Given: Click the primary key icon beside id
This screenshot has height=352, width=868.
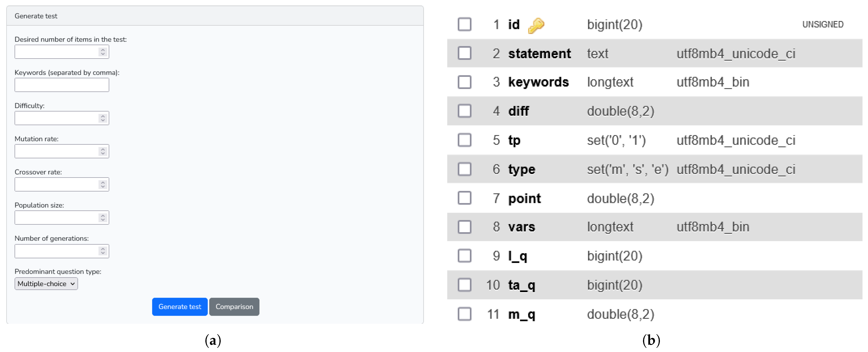Looking at the screenshot, I should tap(536, 25).
